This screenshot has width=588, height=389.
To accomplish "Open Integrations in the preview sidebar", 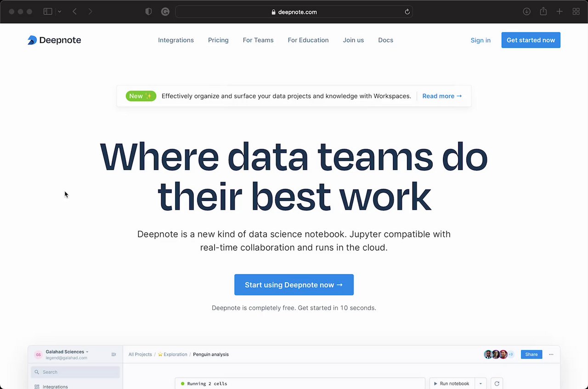I will [x=51, y=387].
